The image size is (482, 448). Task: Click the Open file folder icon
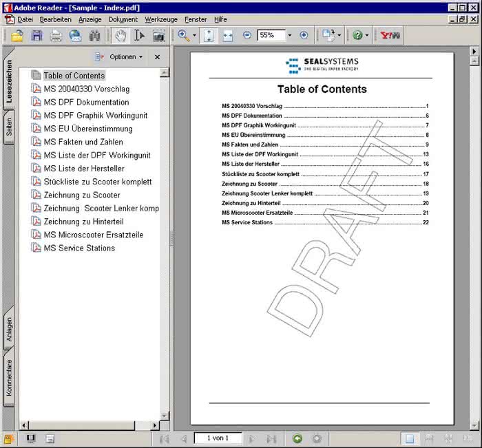click(17, 36)
